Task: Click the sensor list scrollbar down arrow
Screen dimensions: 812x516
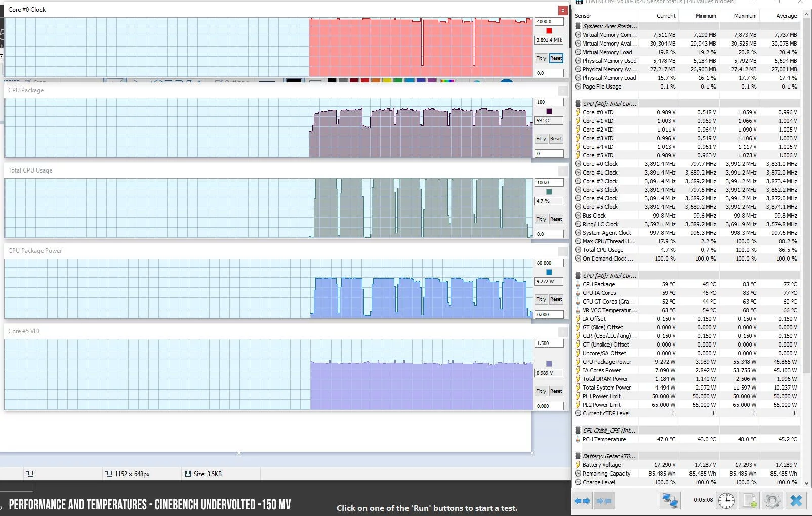Action: point(807,483)
